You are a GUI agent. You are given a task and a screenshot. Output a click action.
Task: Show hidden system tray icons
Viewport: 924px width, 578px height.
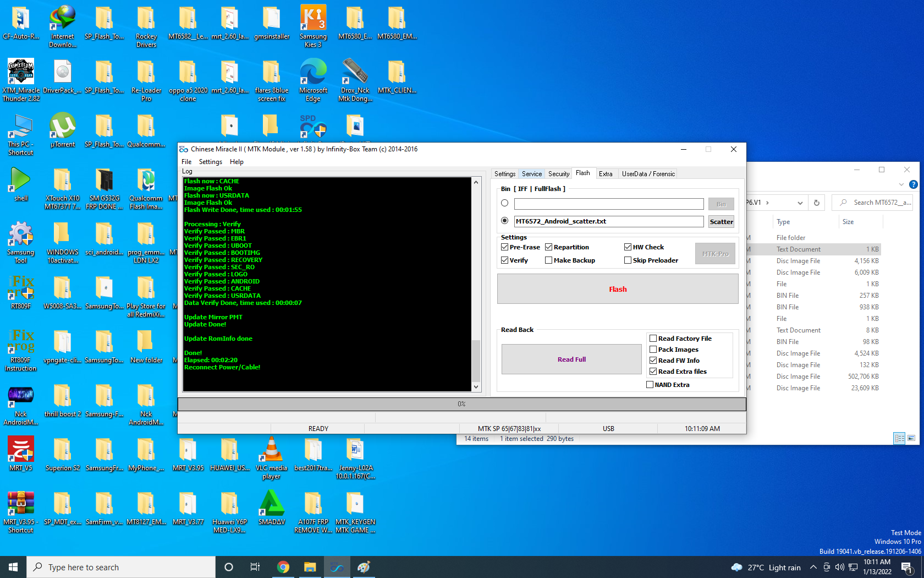(x=813, y=567)
